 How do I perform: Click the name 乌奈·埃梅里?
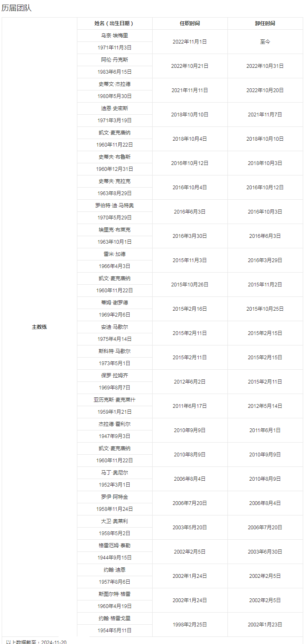[115, 36]
